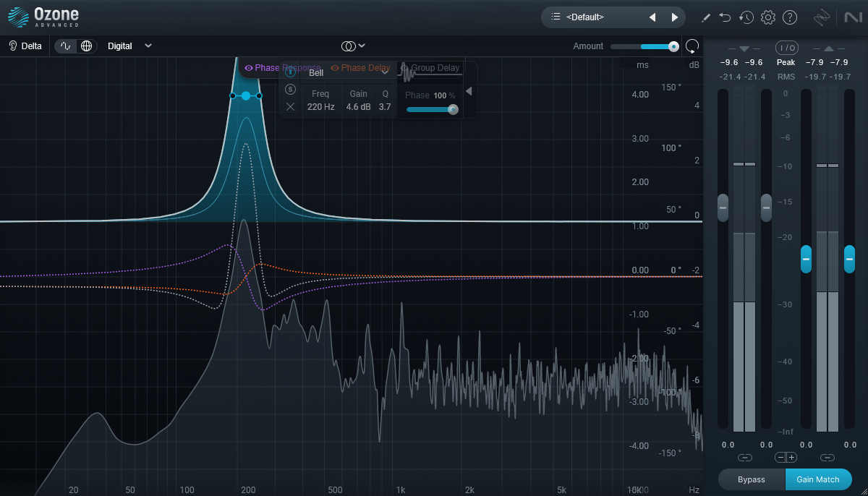
Task: Open the Digital mode dropdown
Action: [x=130, y=46]
